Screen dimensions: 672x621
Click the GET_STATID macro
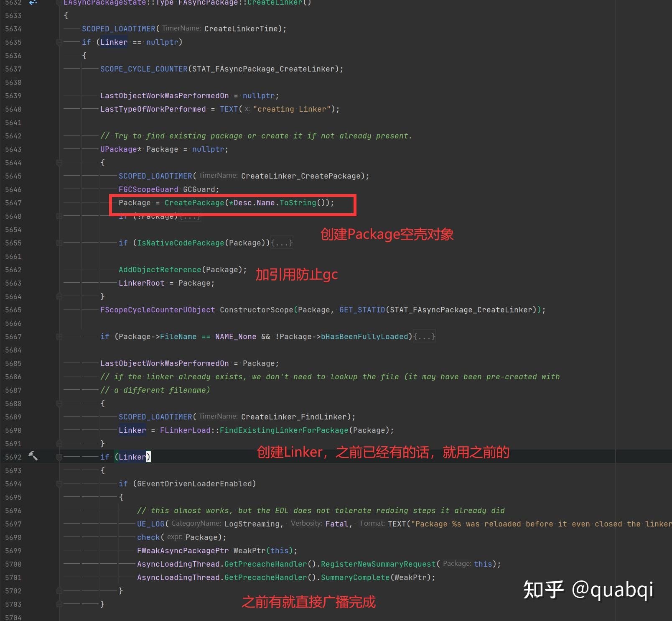click(x=362, y=310)
